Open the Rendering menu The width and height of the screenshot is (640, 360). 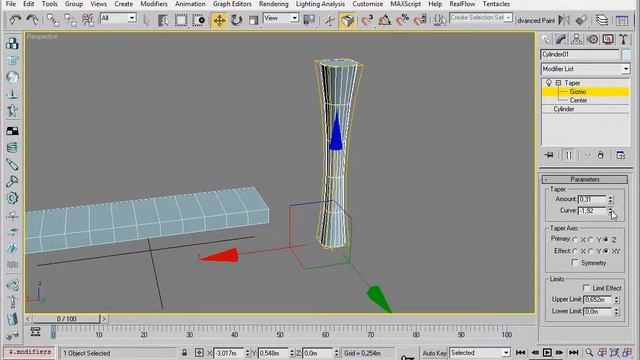[x=273, y=4]
